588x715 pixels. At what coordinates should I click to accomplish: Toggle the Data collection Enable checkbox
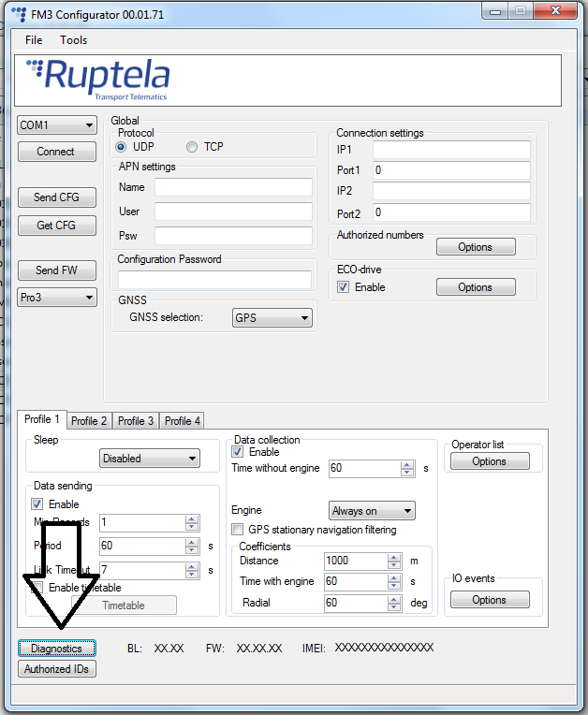pyautogui.click(x=238, y=452)
